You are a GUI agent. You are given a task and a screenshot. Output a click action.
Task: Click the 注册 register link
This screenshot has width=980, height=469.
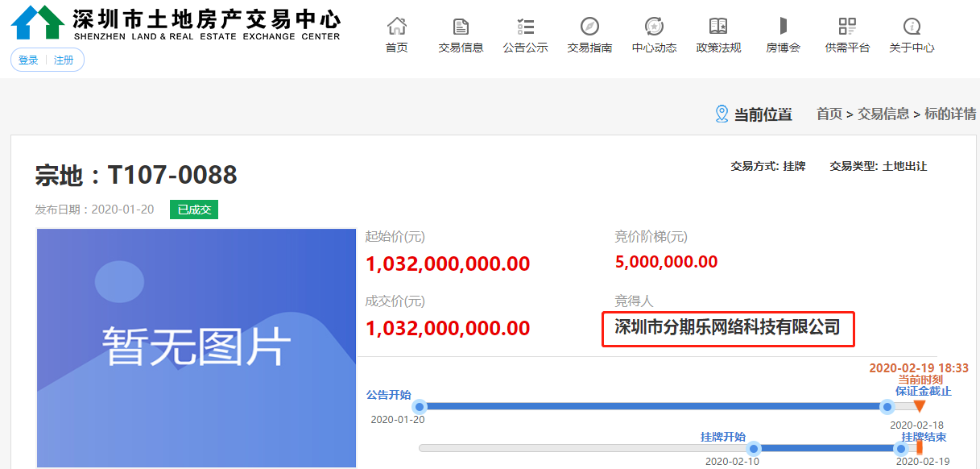point(64,60)
